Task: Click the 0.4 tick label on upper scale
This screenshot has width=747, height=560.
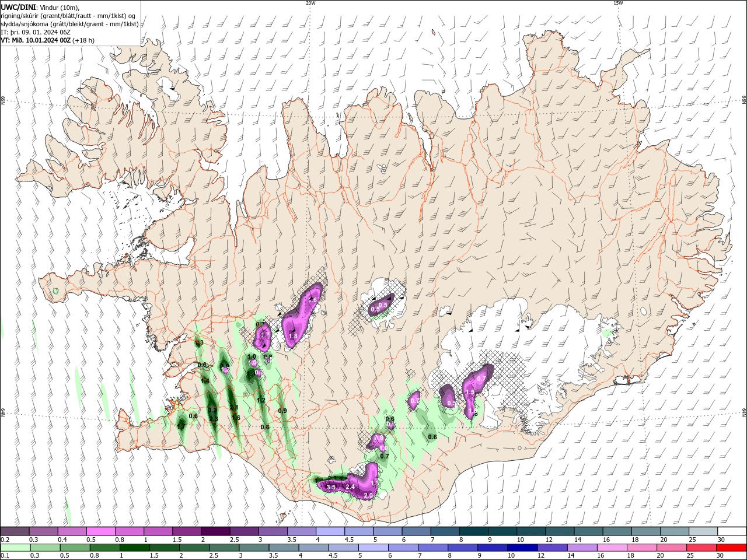Action: [62, 540]
